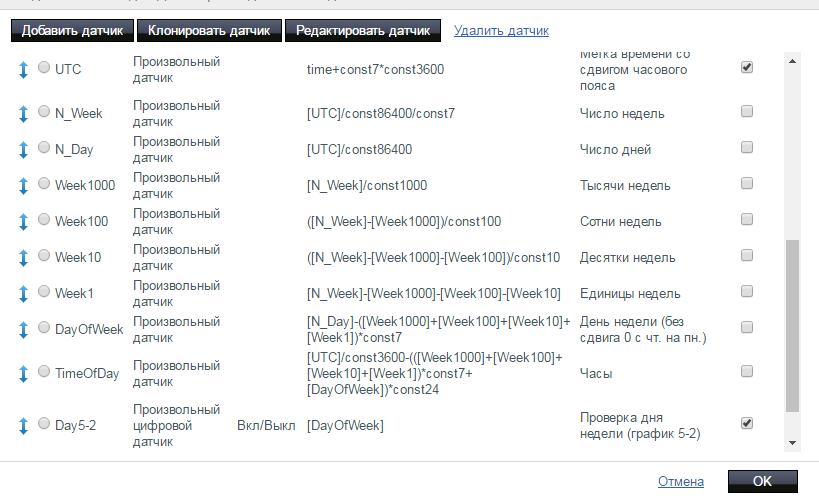Select the Week10 radio button
Image resolution: width=819 pixels, height=502 pixels.
(43, 256)
